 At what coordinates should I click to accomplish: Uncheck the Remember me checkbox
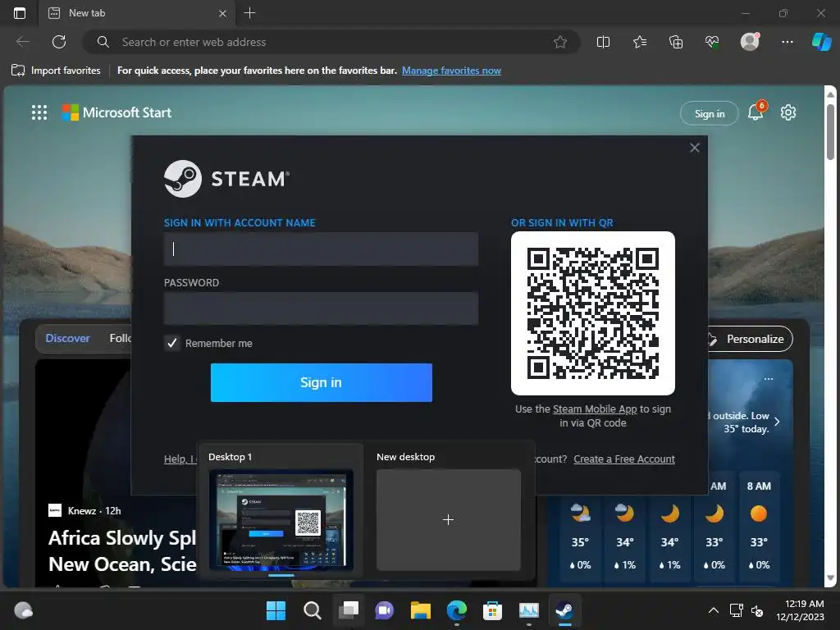[172, 343]
